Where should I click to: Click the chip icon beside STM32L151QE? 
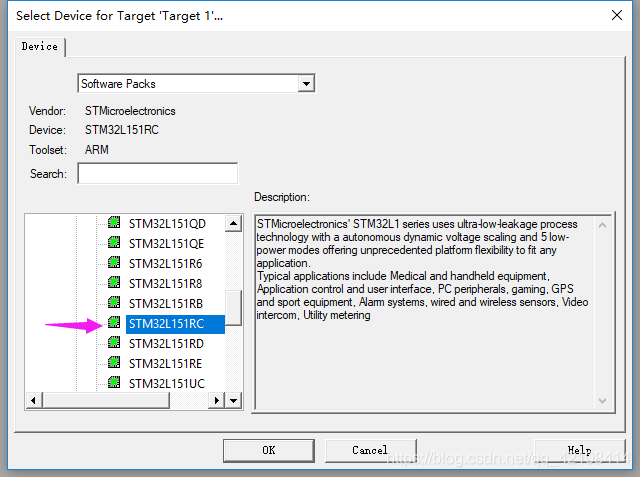click(114, 242)
